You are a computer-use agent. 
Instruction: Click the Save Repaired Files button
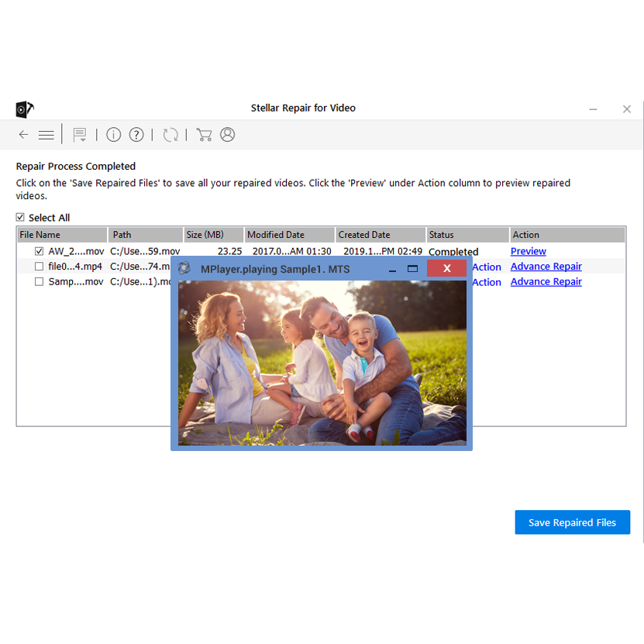[572, 522]
